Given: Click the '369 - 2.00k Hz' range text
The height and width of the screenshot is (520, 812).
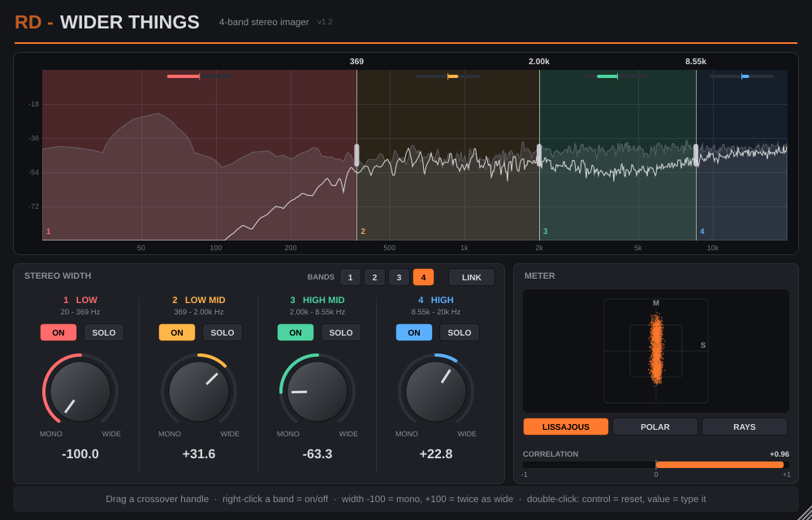Looking at the screenshot, I should click(x=199, y=312).
